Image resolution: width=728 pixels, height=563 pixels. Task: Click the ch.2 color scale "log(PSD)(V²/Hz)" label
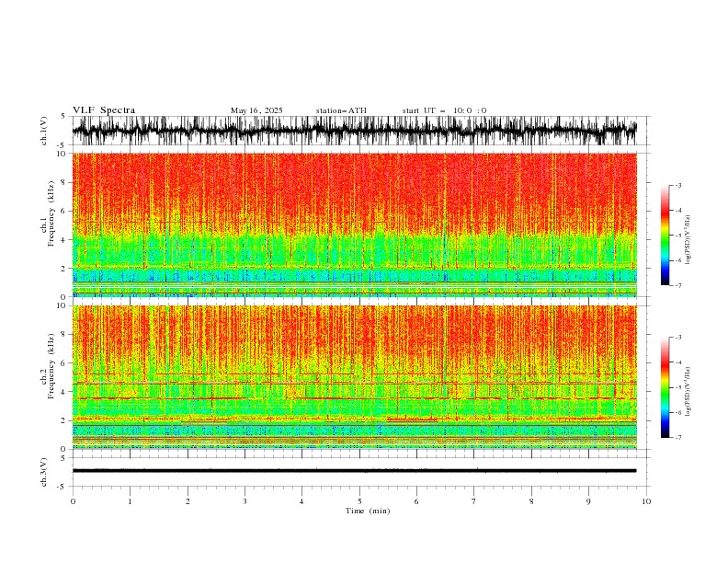pyautogui.click(x=688, y=391)
